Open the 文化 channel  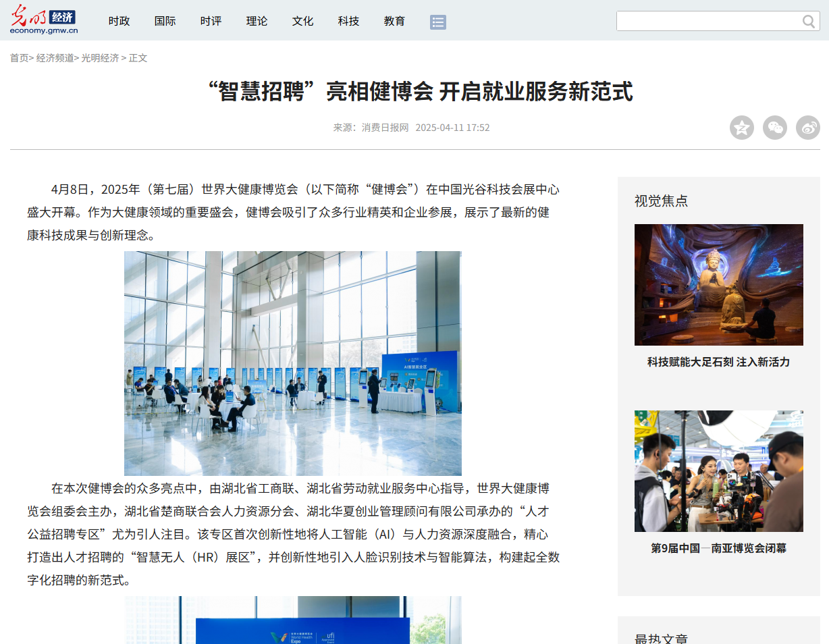303,21
